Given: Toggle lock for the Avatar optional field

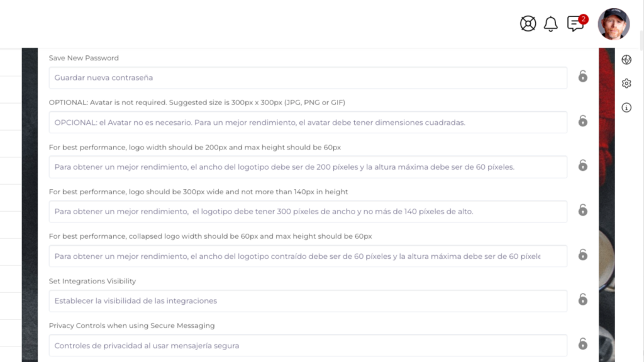Looking at the screenshot, I should tap(583, 121).
